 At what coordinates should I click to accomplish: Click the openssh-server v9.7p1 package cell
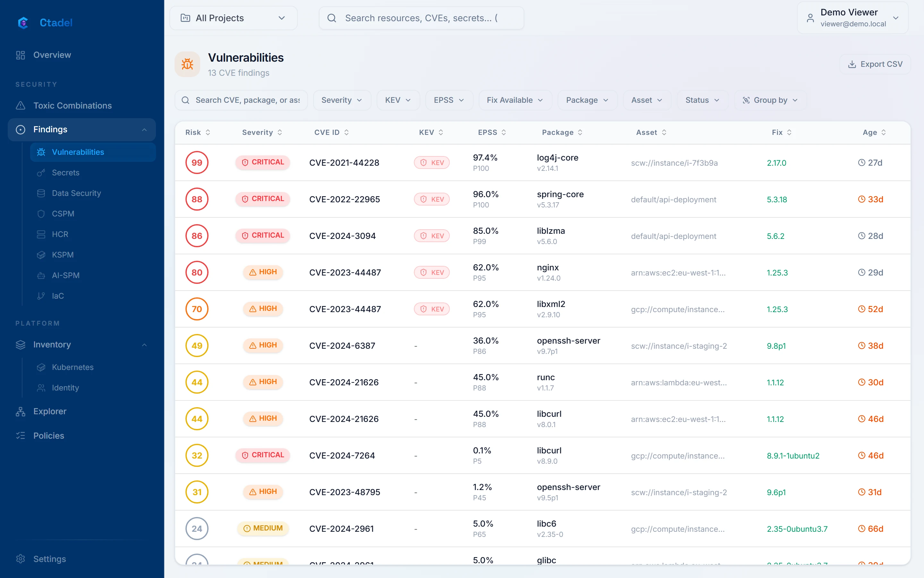point(568,346)
